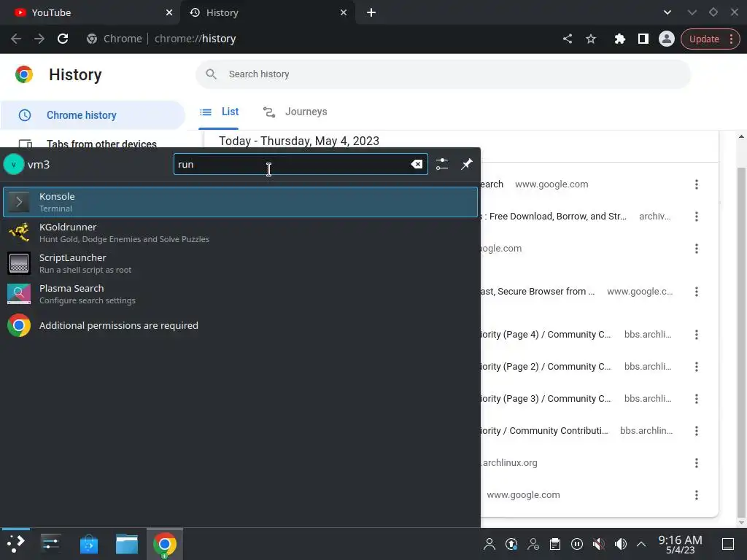
Task: Open Dolphin file manager in taskbar
Action: [x=127, y=544]
